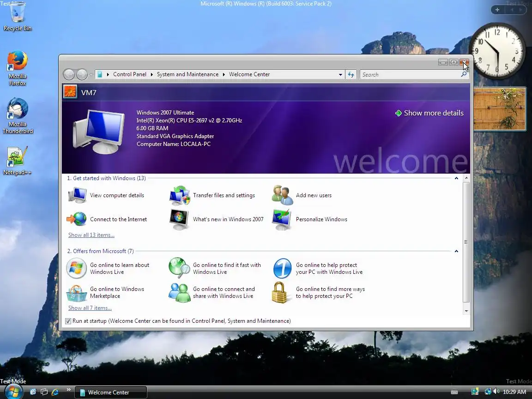This screenshot has width=532, height=399.
Task: Click the 'Go online to Windows Marketplace' text
Action: pos(117,292)
